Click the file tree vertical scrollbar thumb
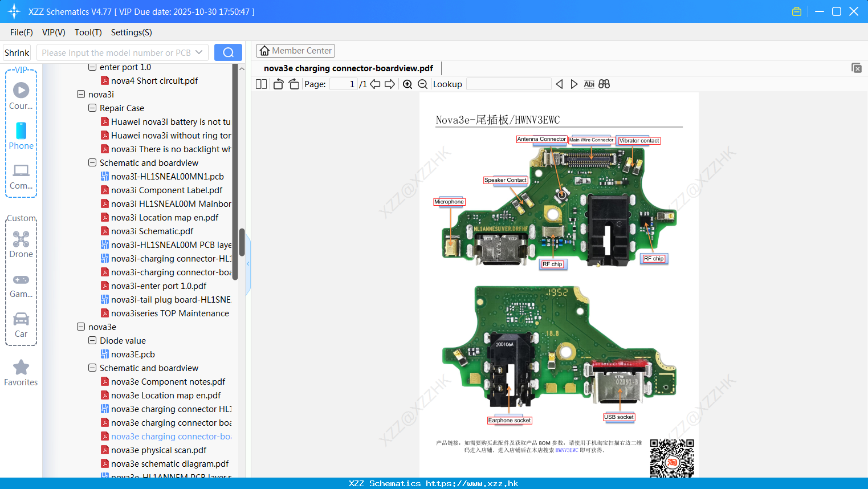 (x=242, y=243)
